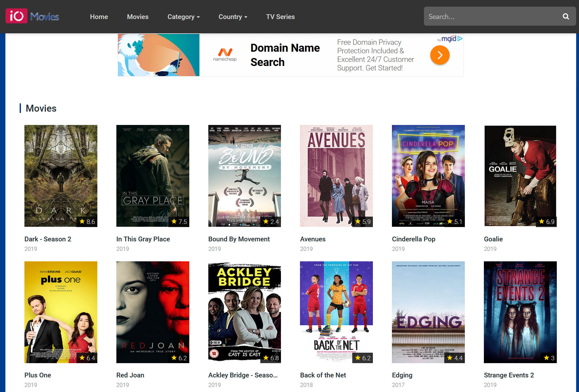Screen dimensions: 579x392
Task: Click the 7.5 star rating badge
Action: pyautogui.click(x=179, y=222)
